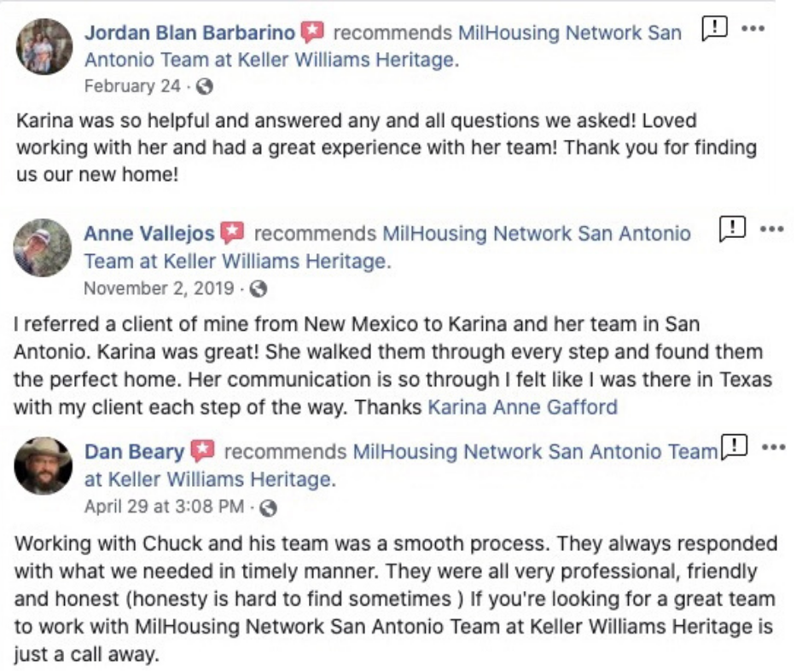Click the audience globe icon on the April 29 post
This screenshot has height=672, width=802.
click(268, 507)
